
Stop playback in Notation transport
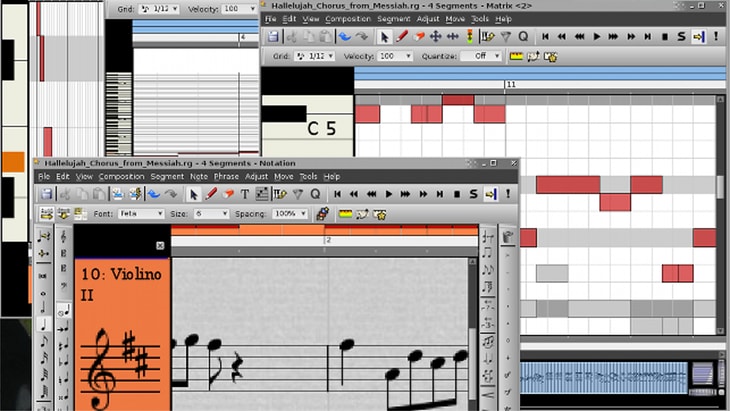pyautogui.click(x=457, y=194)
